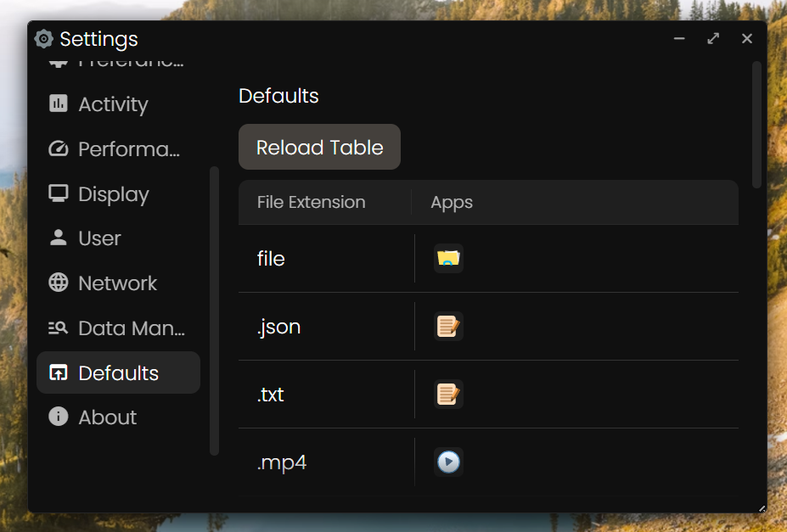This screenshot has height=532, width=787.
Task: Click the file manager app icon
Action: pos(448,259)
